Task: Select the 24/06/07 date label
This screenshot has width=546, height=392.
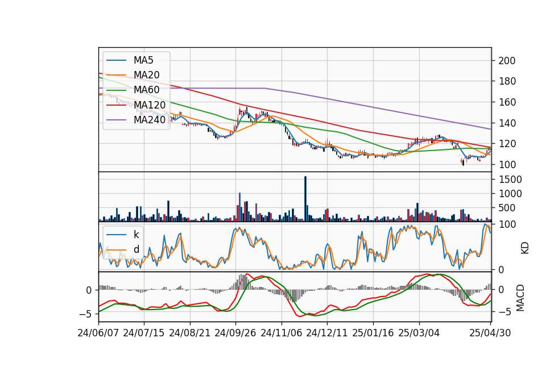Action: (98, 333)
